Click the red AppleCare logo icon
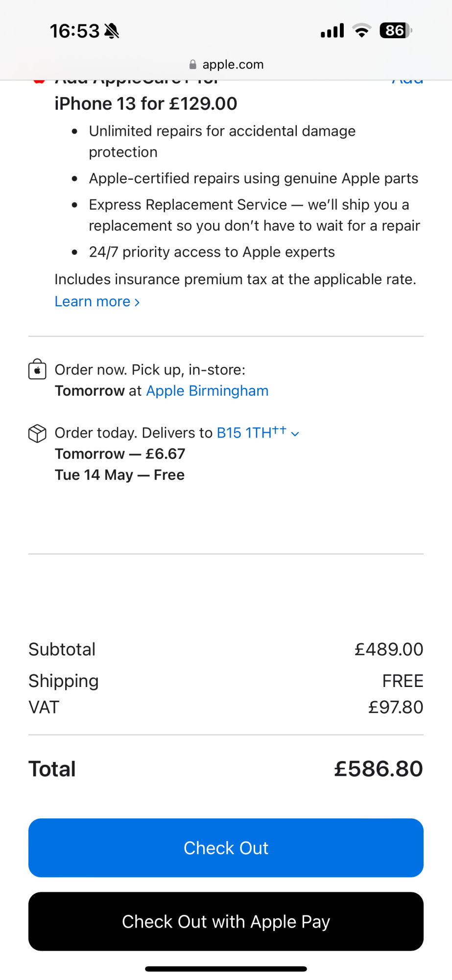The image size is (452, 980). click(x=39, y=81)
